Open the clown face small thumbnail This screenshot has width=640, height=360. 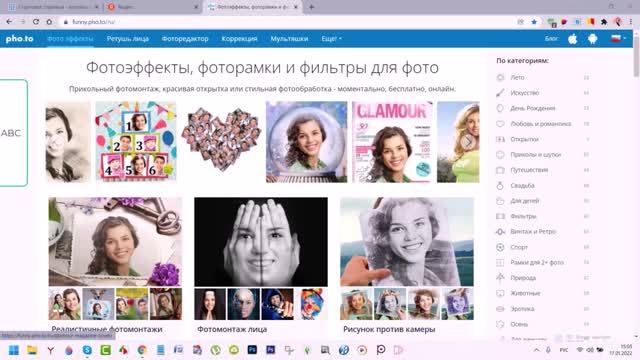(x=311, y=304)
